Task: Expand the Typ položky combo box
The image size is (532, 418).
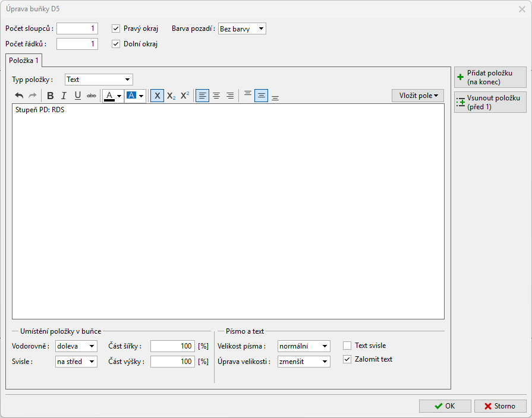Action: pos(99,80)
